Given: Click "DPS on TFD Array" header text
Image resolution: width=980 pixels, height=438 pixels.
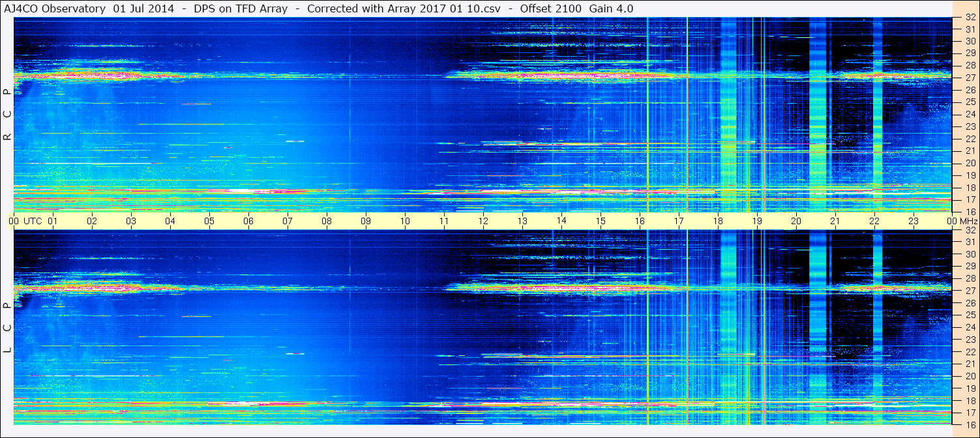Looking at the screenshot, I should (x=241, y=8).
